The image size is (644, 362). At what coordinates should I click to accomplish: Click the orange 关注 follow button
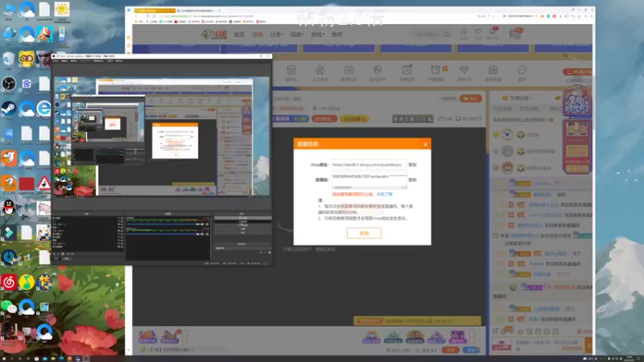tap(471, 98)
